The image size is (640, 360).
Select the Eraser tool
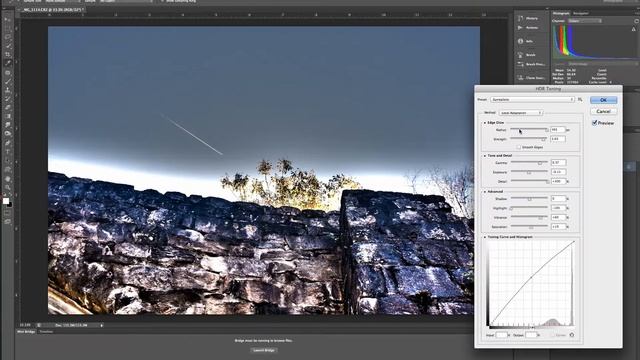7,107
